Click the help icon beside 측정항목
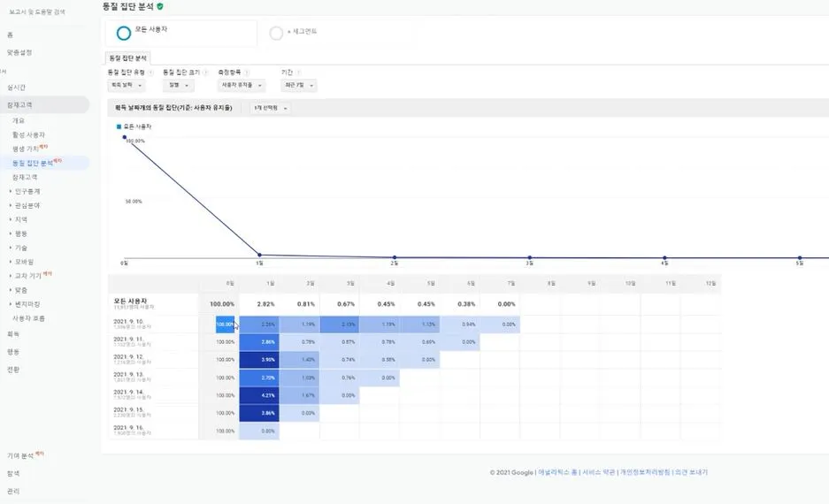 click(246, 73)
